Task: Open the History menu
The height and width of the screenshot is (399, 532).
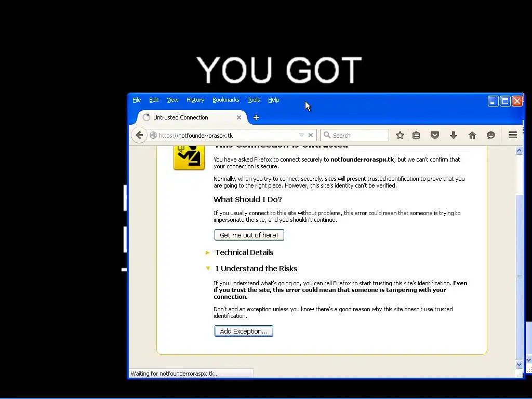Action: [x=195, y=100]
